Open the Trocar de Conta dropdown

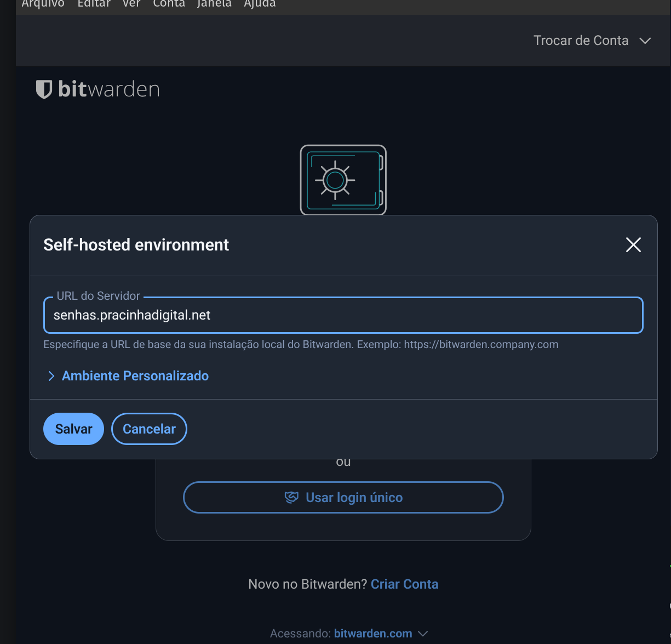[x=592, y=41]
